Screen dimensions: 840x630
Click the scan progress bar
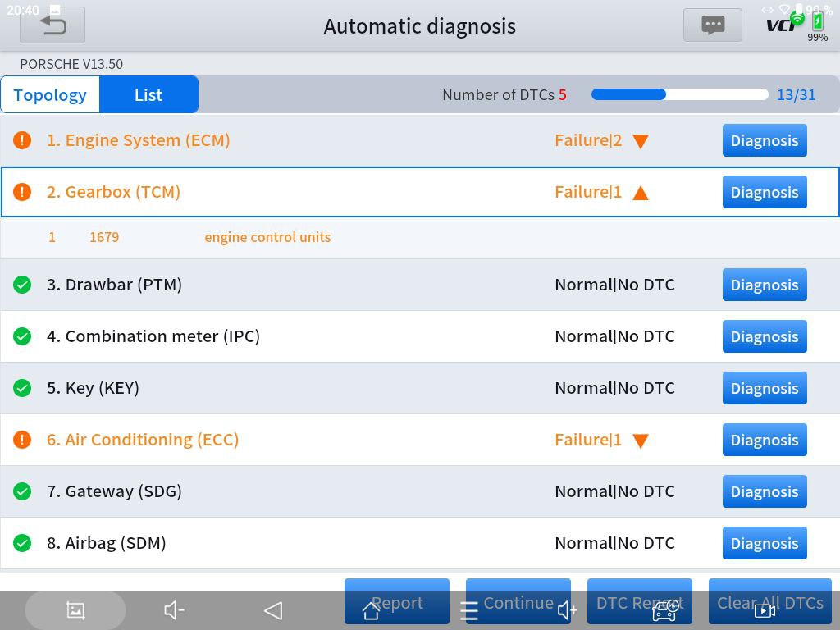click(x=679, y=95)
